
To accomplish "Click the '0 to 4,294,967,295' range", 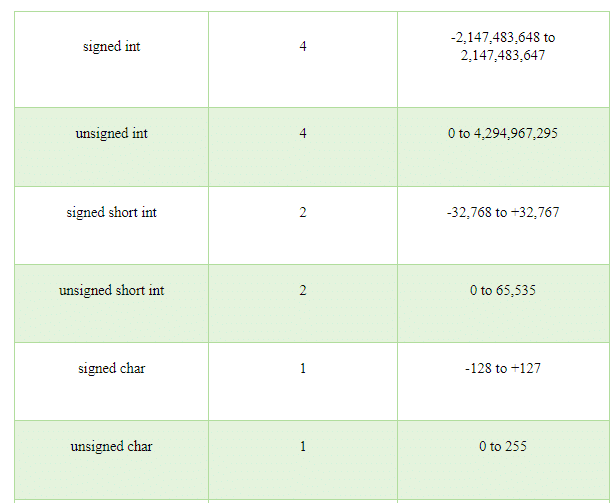I will [503, 134].
